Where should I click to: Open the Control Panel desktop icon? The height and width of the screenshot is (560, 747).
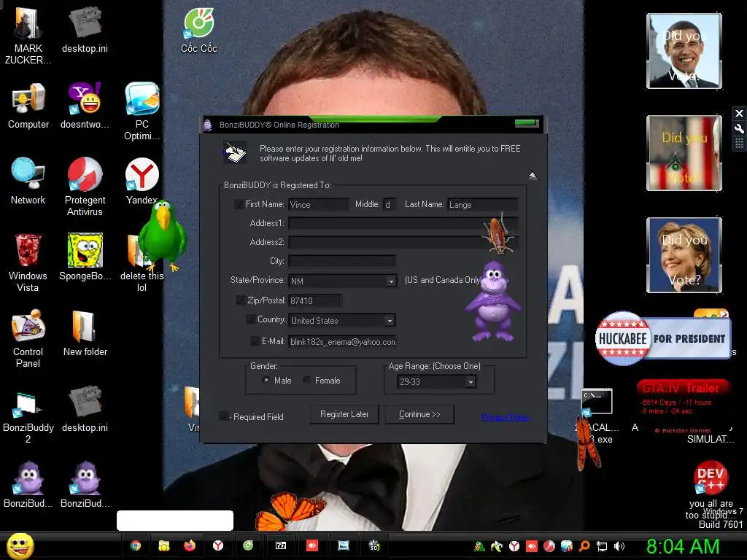(x=28, y=338)
